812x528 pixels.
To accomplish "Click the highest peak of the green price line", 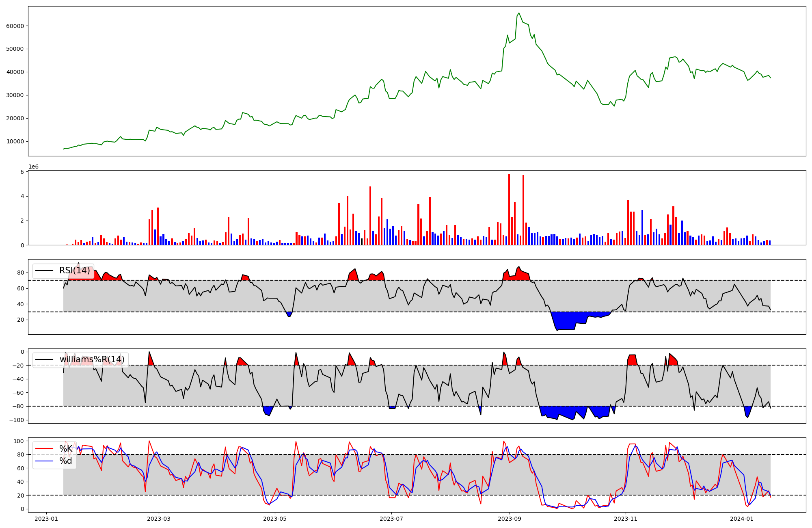I will click(x=519, y=13).
